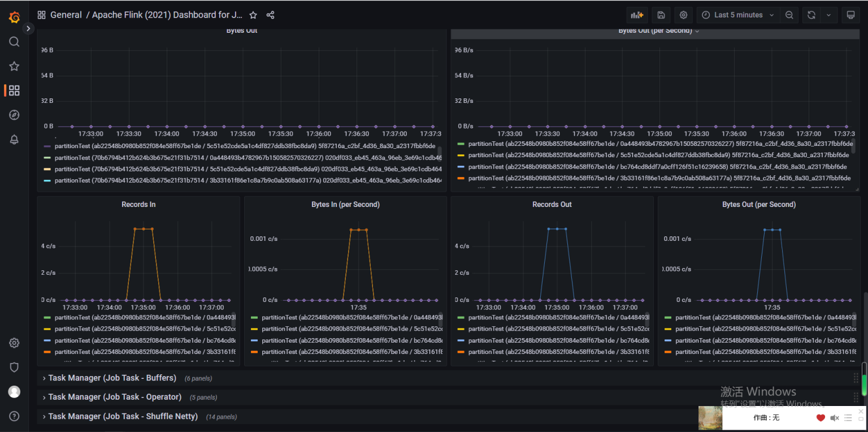Click the (14 panels) label on the Shuffle Netty row
This screenshot has width=868, height=432.
coord(222,417)
